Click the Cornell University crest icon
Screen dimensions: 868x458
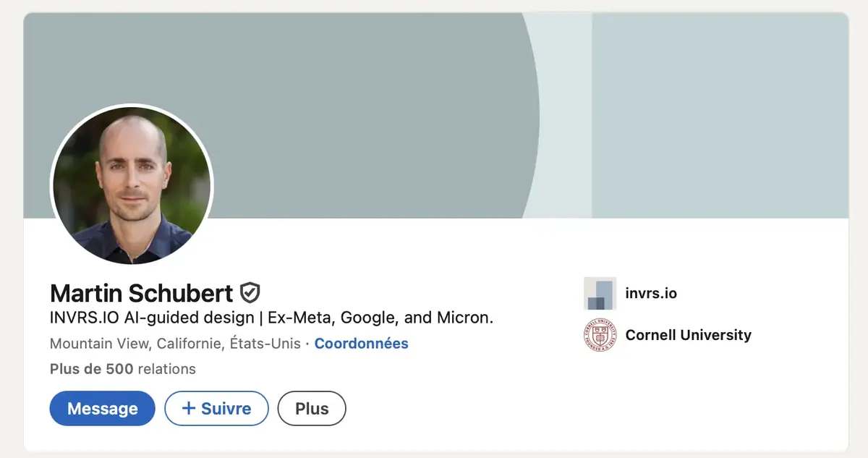[599, 335]
